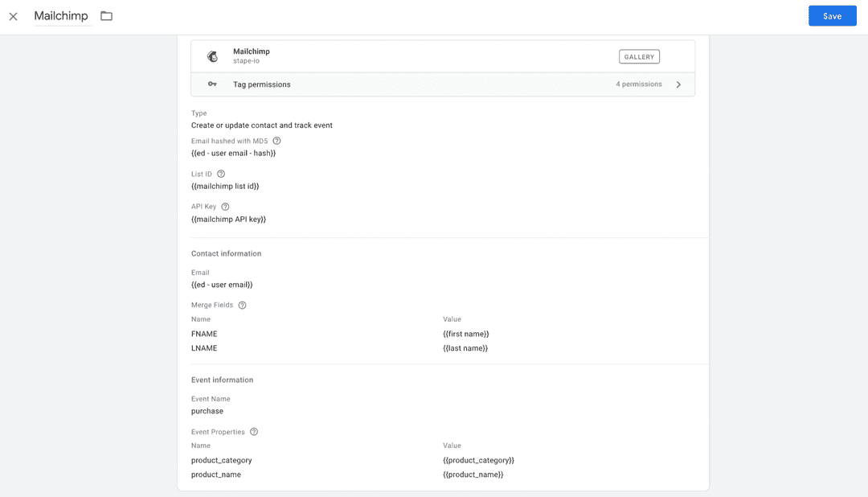Open the help tooltip for Email hashed with MD5
The height and width of the screenshot is (497, 868).
[276, 140]
